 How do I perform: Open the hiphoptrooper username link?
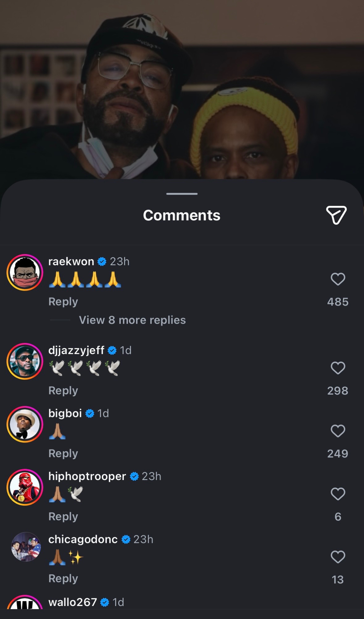tap(87, 476)
